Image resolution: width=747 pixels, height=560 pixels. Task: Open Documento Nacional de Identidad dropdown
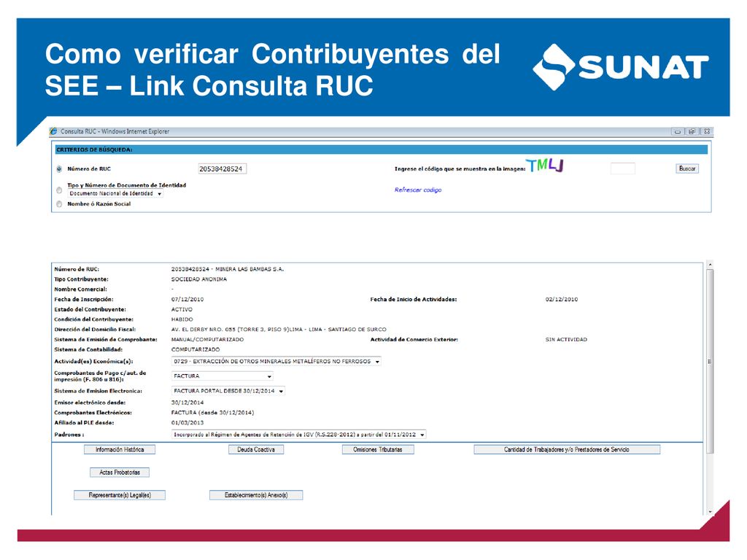tap(115, 194)
